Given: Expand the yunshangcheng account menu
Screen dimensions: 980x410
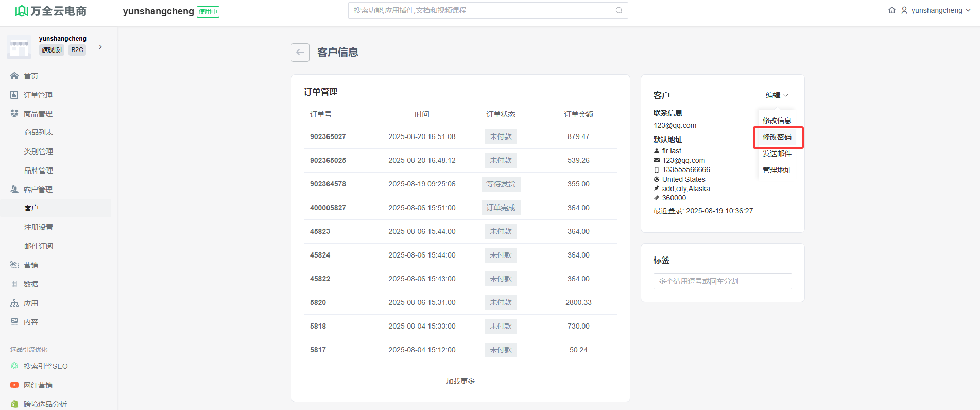Looking at the screenshot, I should [936, 10].
